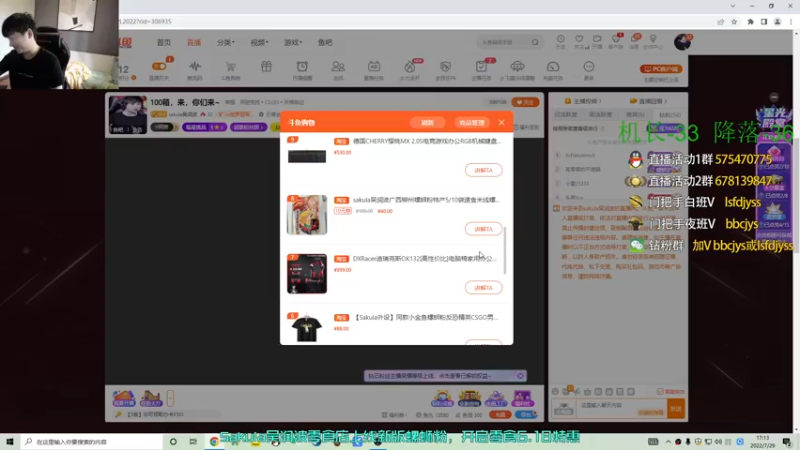Click explain button for sakula snail noodles
The image size is (800, 450).
[x=483, y=229]
